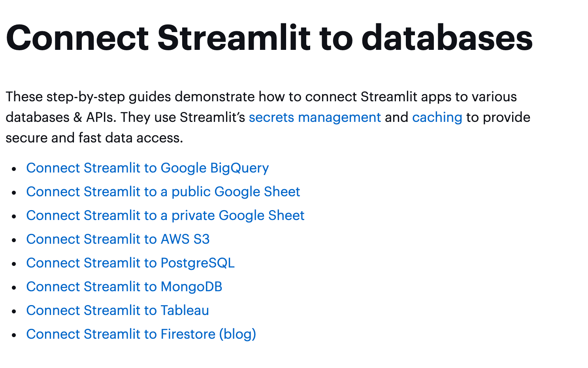588x368 pixels.
Task: Select Connect Streamlit to MongoDB link
Action: [x=124, y=287]
